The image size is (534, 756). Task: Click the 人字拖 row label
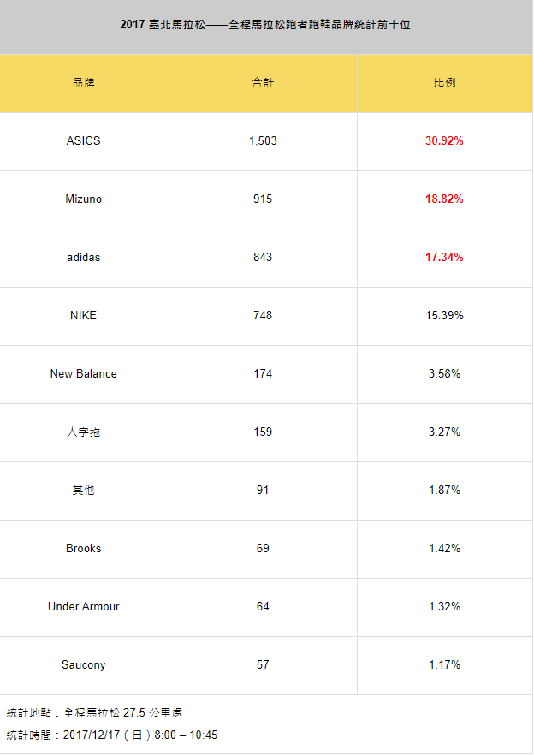tap(83, 432)
